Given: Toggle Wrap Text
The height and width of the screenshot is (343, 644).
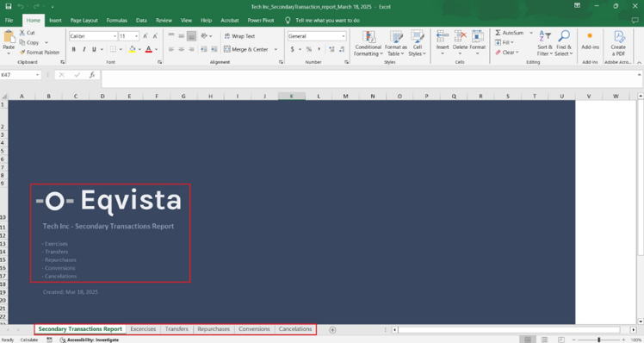Looking at the screenshot, I should (239, 36).
